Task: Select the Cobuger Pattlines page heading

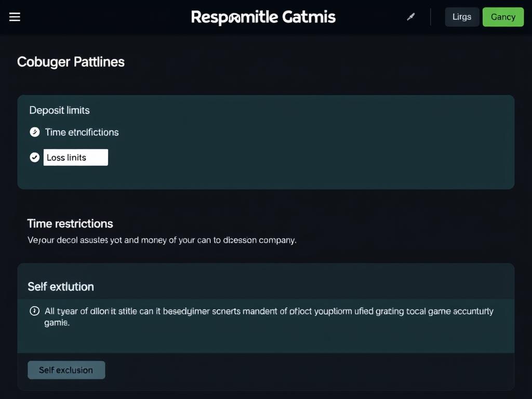Action: 71,62
